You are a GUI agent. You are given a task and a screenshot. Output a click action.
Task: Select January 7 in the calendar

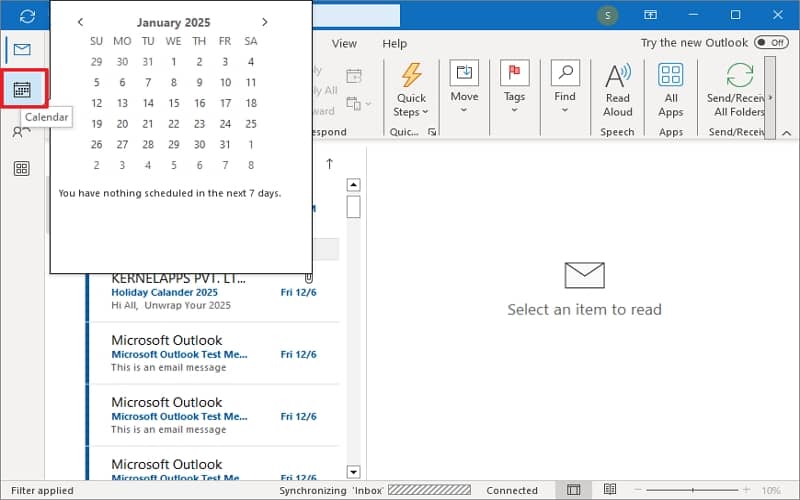pos(148,83)
